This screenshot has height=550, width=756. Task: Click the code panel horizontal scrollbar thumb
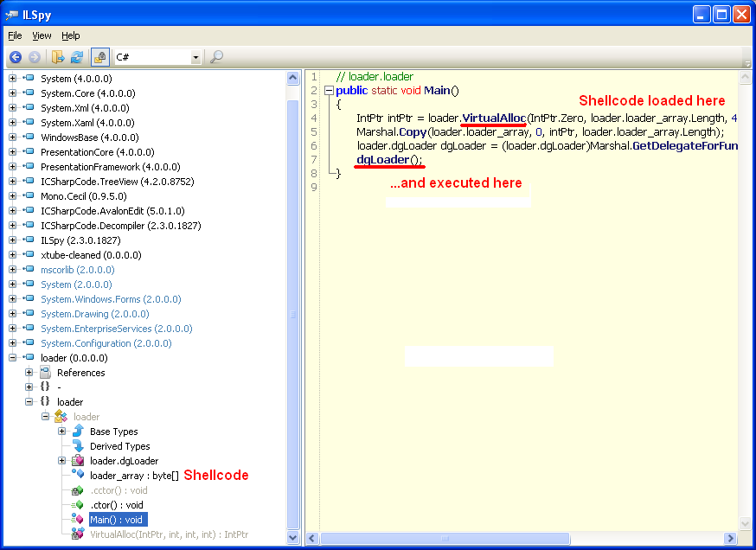(445, 538)
